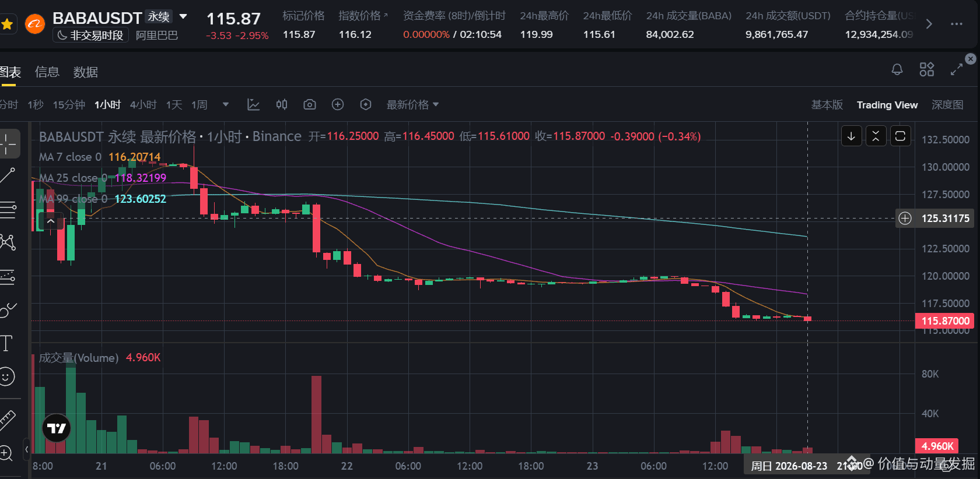The height and width of the screenshot is (479, 980).
Task: Open the technical indicators icon
Action: (253, 105)
